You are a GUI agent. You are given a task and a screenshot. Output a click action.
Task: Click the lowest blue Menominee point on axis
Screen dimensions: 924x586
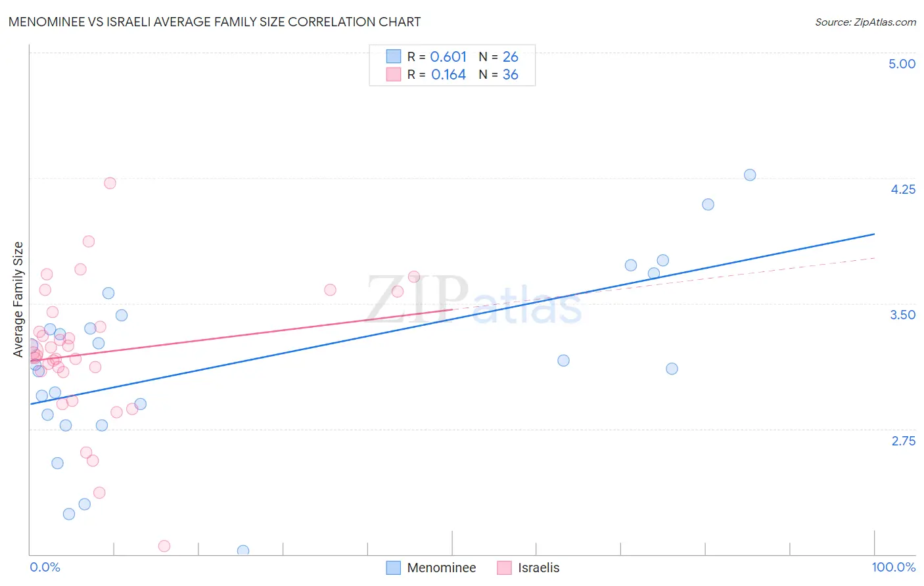243,551
